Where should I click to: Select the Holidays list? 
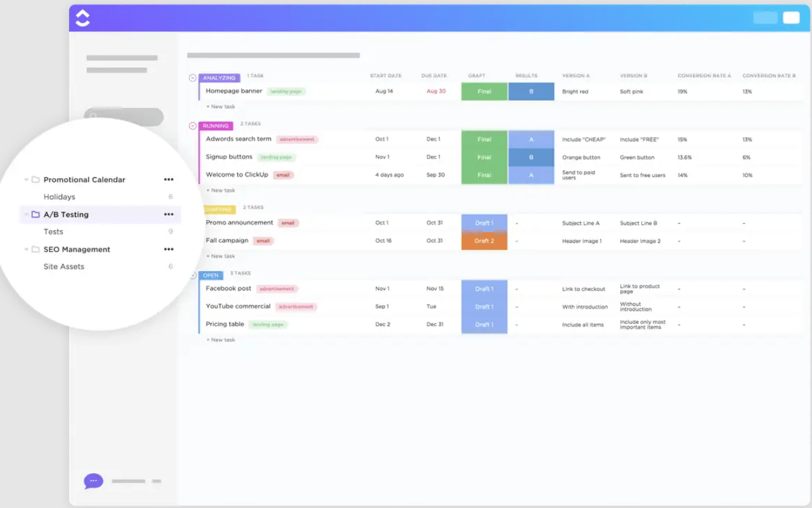(59, 197)
